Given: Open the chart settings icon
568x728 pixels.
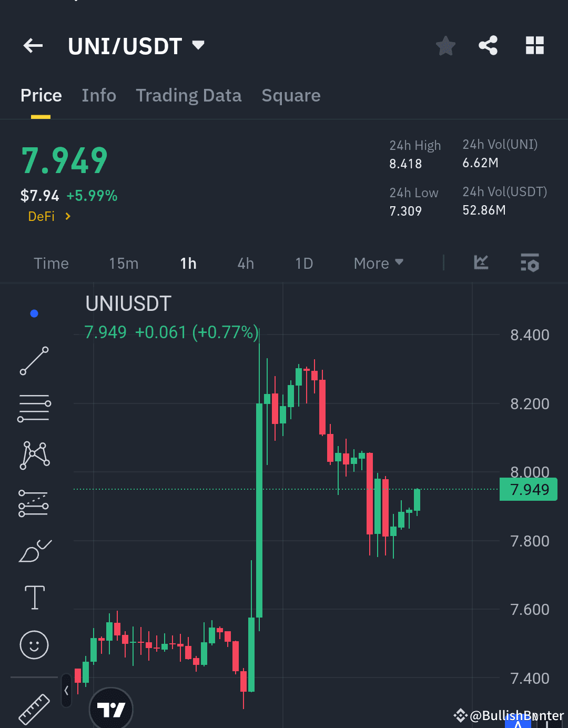Looking at the screenshot, I should tap(530, 263).
